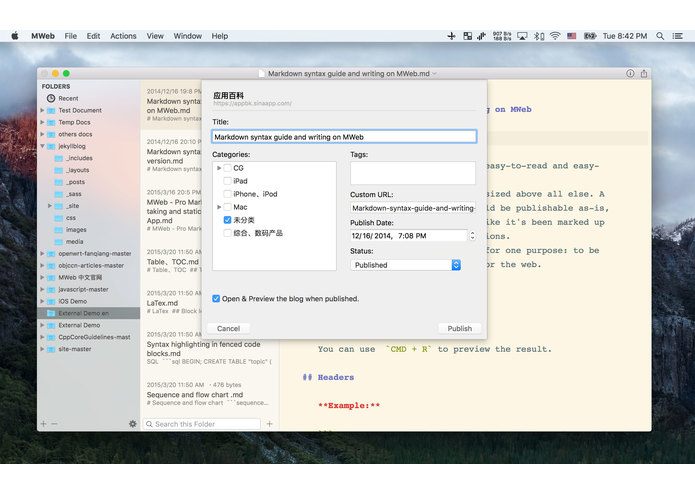Expand the Test Document folder triangle
The height and width of the screenshot is (494, 695).
tap(43, 110)
